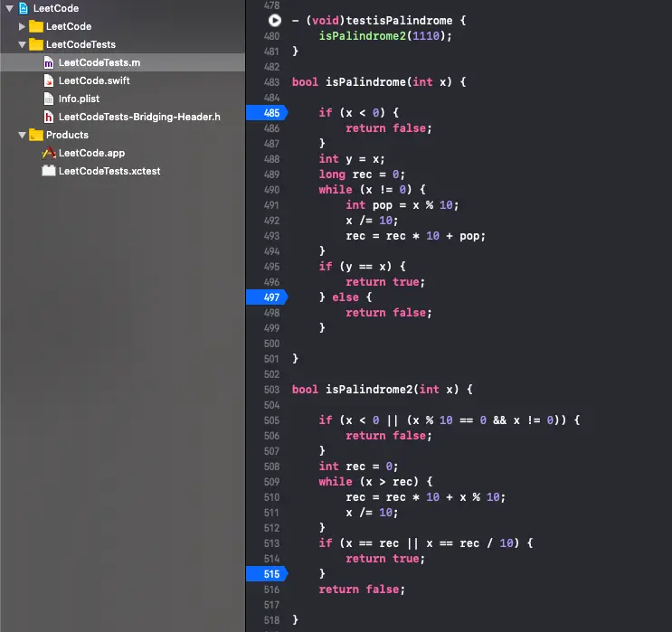The height and width of the screenshot is (632, 672).
Task: Add a breakpoint at line 509
Action: click(271, 482)
